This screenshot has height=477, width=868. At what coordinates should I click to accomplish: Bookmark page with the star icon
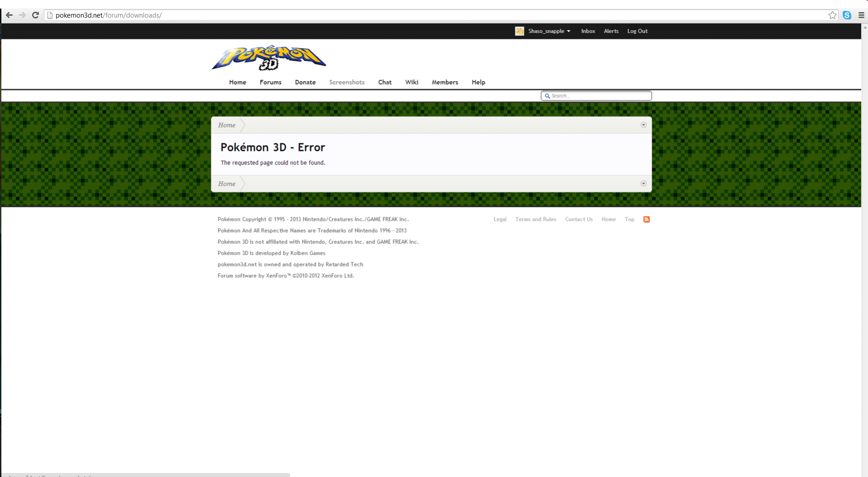[832, 15]
